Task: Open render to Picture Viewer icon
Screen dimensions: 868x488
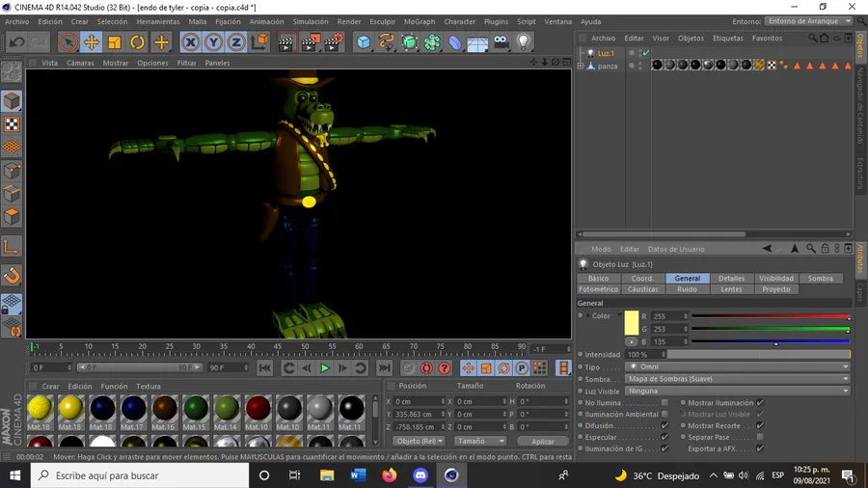Action: coord(310,42)
